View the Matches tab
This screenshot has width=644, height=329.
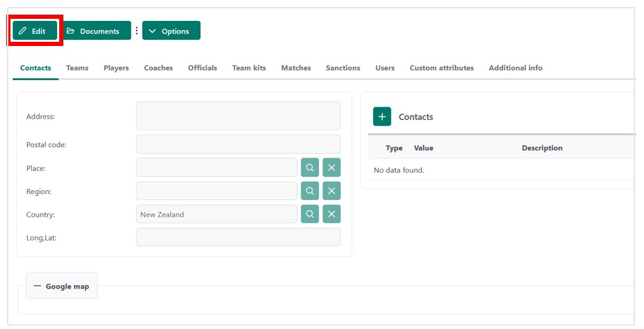pos(296,68)
